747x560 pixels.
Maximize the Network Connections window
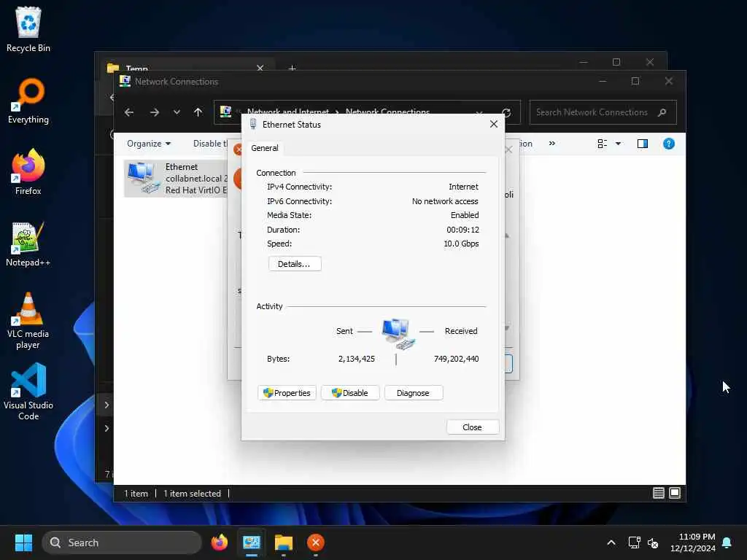pos(635,82)
